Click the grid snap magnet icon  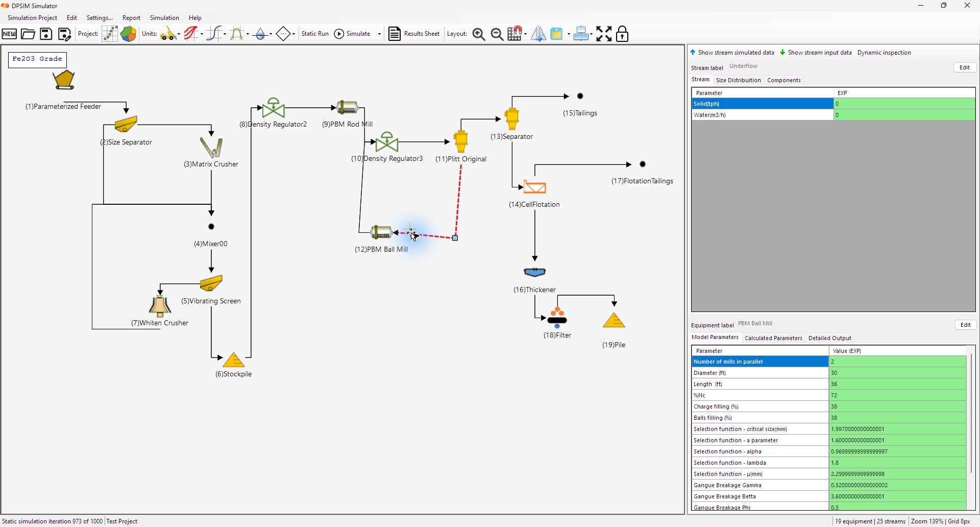point(515,34)
